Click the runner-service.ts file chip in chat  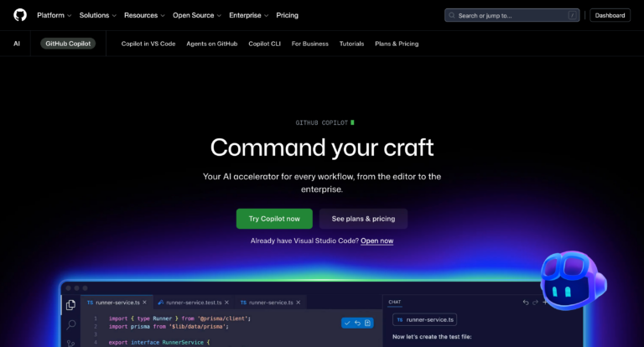(x=424, y=319)
